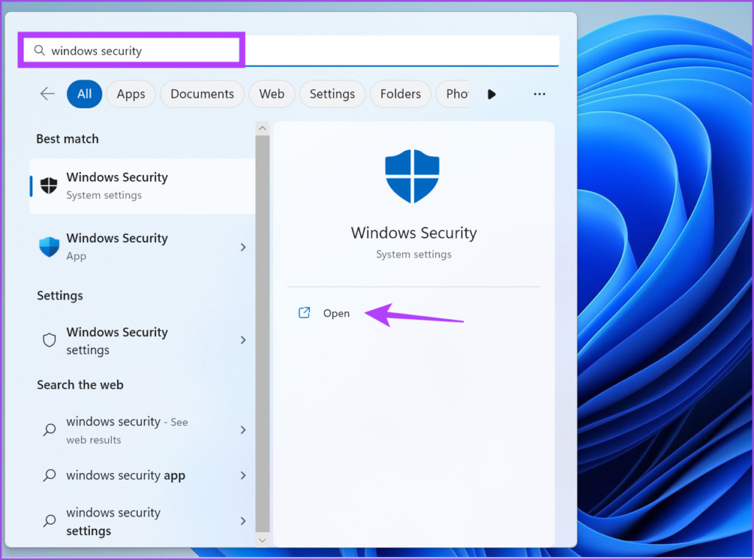Image resolution: width=754 pixels, height=560 pixels.
Task: Select the All filter tab
Action: [84, 93]
